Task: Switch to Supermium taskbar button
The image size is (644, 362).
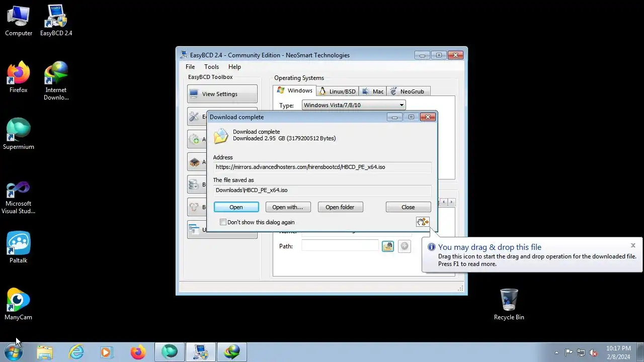Action: [x=170, y=352]
